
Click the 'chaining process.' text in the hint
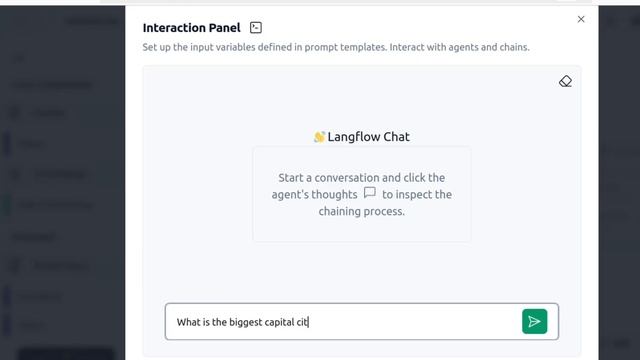click(x=362, y=211)
